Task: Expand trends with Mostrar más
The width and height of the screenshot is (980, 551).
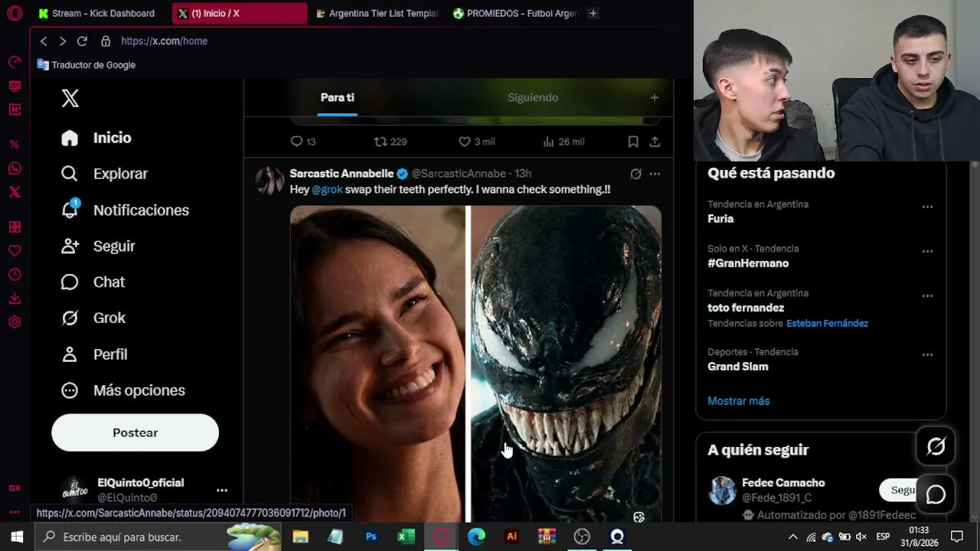Action: tap(738, 401)
